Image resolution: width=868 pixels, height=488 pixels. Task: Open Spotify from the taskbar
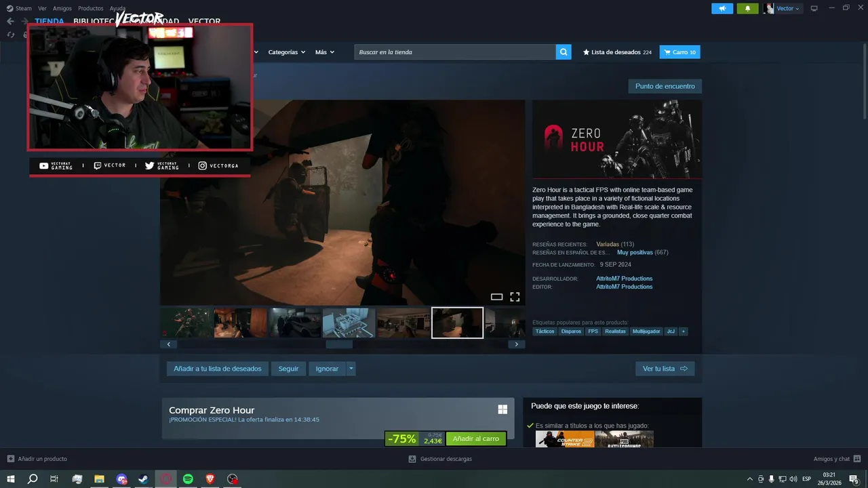tap(188, 479)
